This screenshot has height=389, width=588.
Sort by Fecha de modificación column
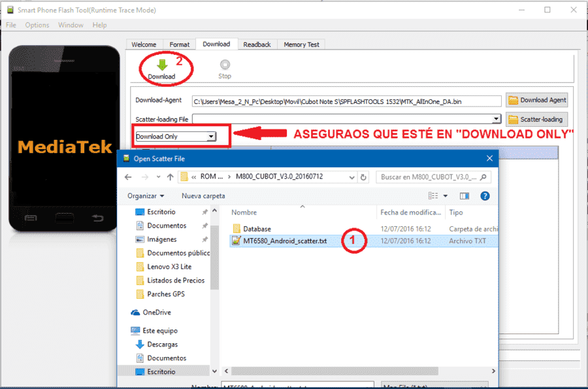coord(410,212)
